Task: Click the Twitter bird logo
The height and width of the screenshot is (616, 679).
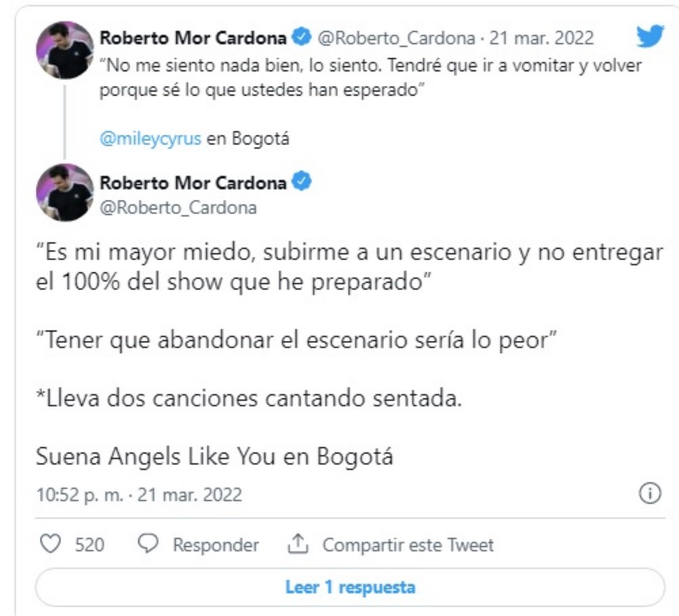Action: 650,37
